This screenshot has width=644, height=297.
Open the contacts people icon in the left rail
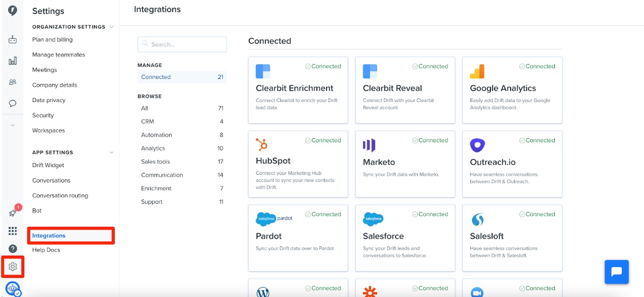point(13,82)
